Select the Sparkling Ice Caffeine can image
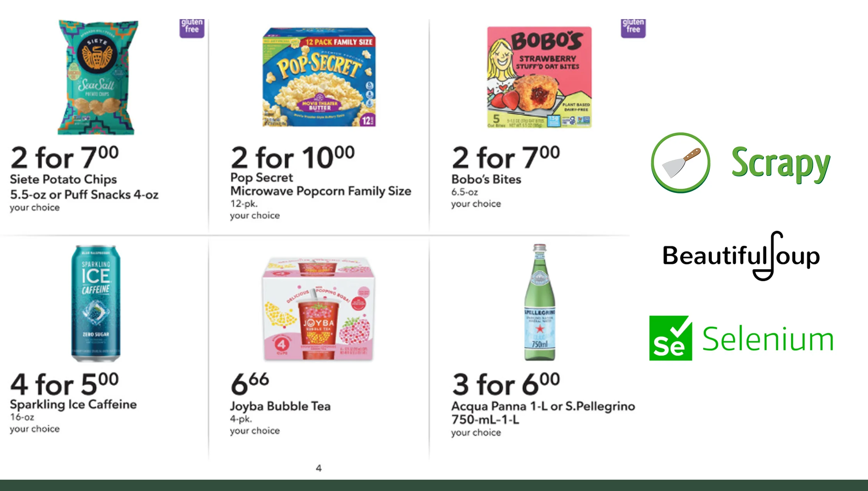This screenshot has width=868, height=491. coord(96,303)
